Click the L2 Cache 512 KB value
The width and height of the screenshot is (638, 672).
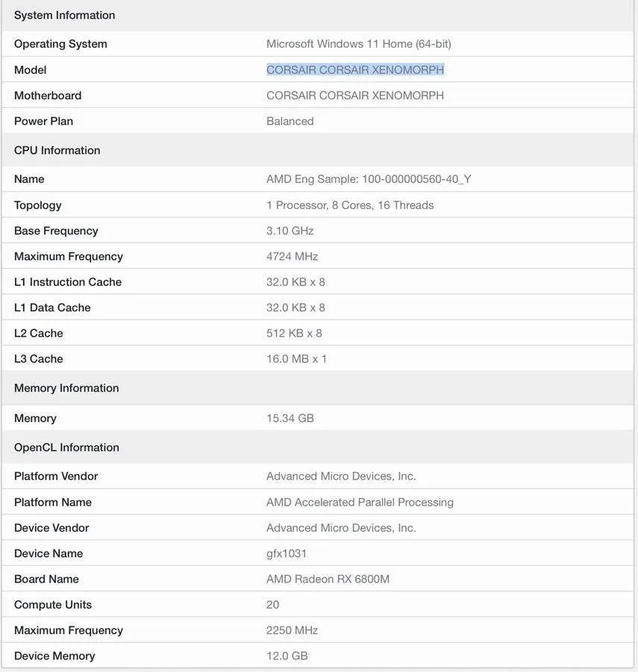coord(294,333)
